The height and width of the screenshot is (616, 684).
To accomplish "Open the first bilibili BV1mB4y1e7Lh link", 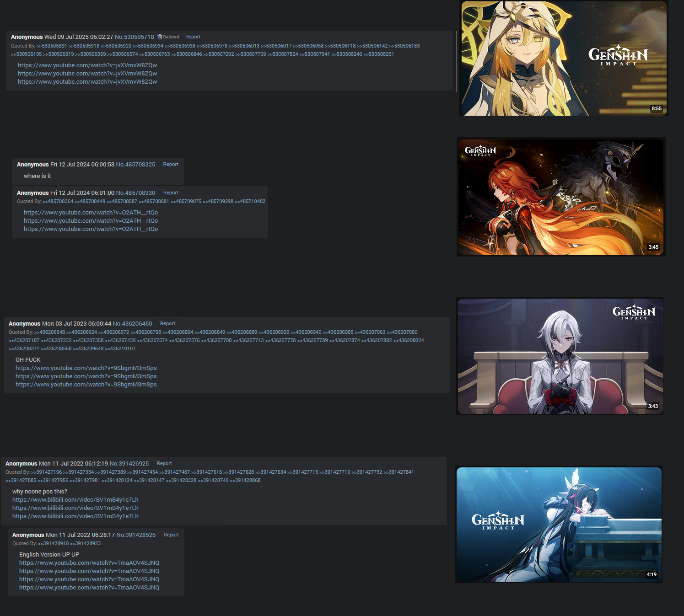I will click(75, 500).
